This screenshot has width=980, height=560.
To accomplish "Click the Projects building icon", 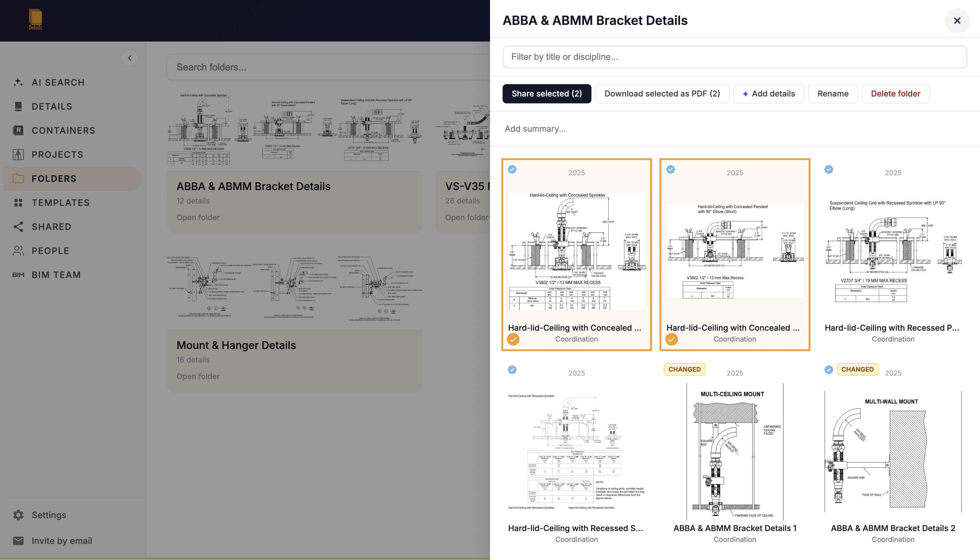I will [18, 154].
